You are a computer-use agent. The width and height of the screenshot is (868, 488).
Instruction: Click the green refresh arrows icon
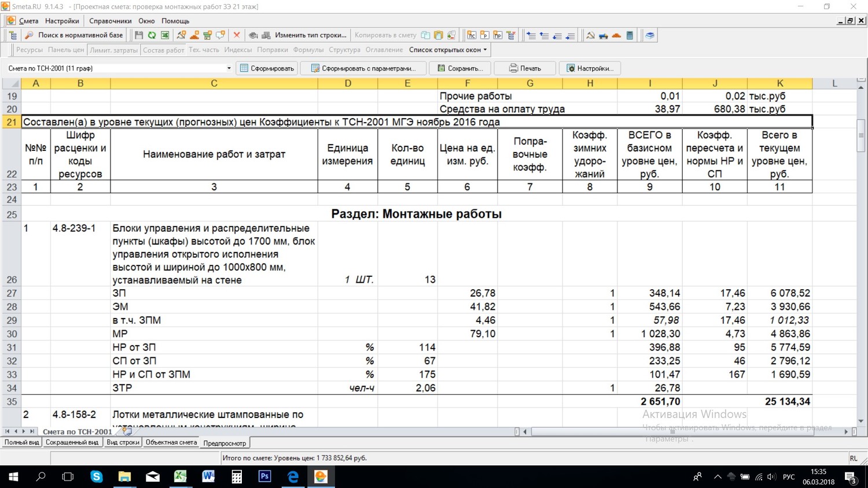(152, 35)
